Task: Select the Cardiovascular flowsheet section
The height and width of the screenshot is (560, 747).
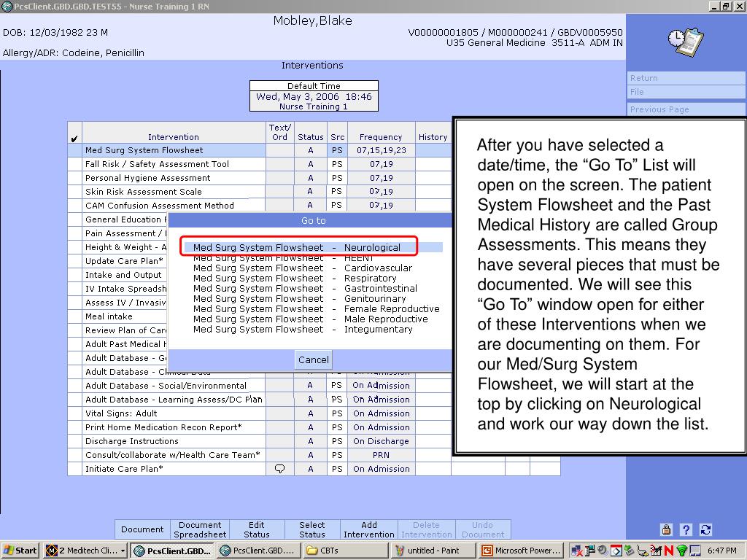Action: point(303,268)
